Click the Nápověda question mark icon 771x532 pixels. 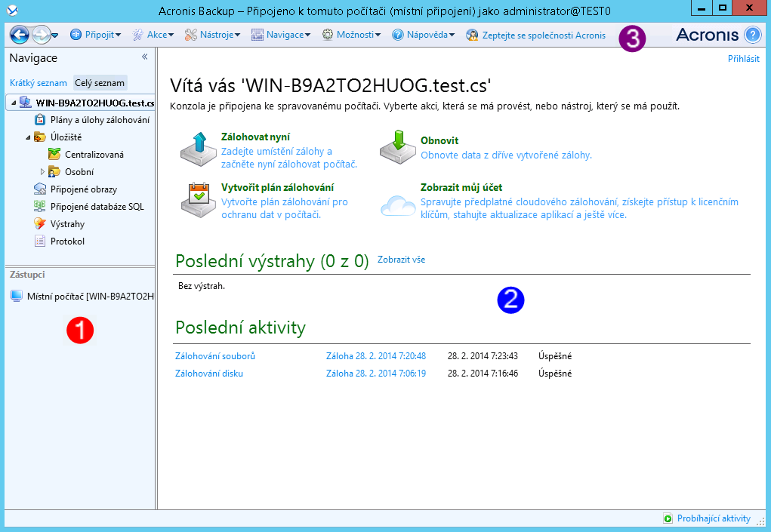398,35
